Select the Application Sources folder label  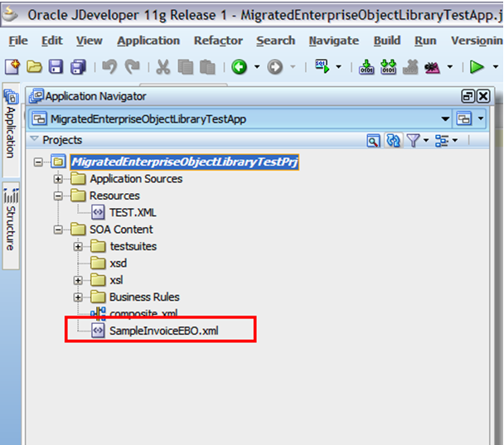click(x=136, y=179)
